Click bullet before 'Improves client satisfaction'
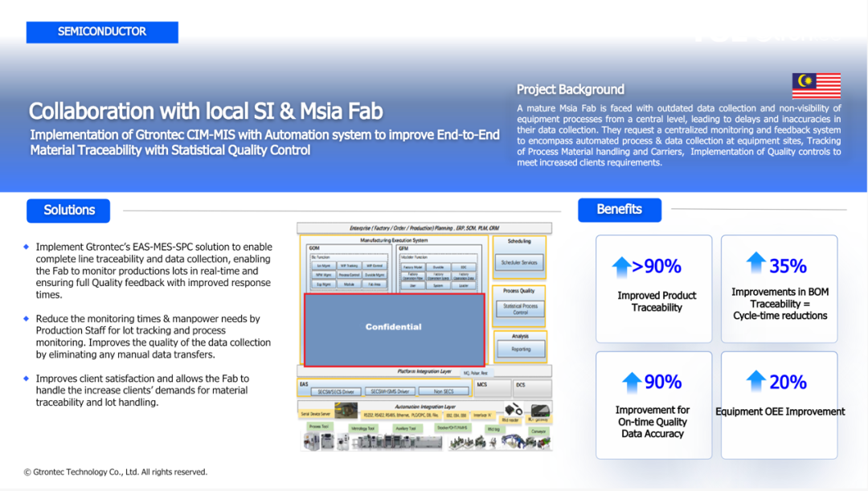This screenshot has height=491, width=868. tap(26, 378)
